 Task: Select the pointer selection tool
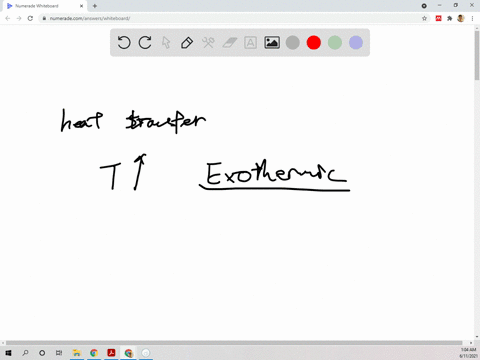[166, 43]
